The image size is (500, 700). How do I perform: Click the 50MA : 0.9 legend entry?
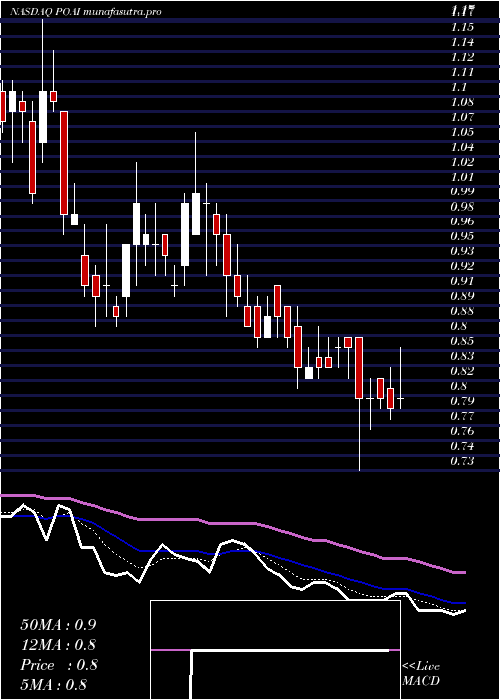tap(58, 625)
